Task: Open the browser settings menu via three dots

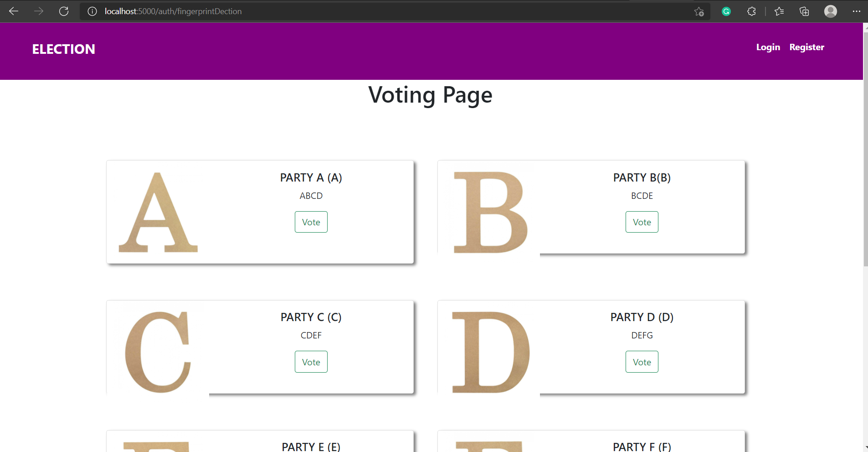Action: pos(858,11)
